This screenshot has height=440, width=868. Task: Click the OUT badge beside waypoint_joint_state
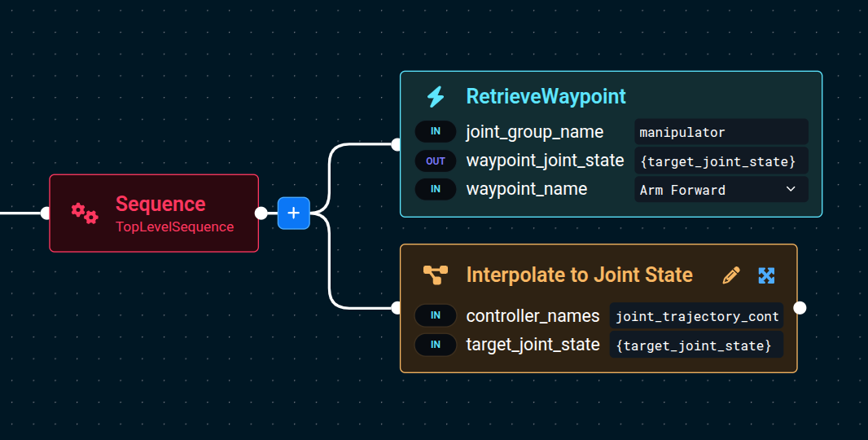[436, 161]
